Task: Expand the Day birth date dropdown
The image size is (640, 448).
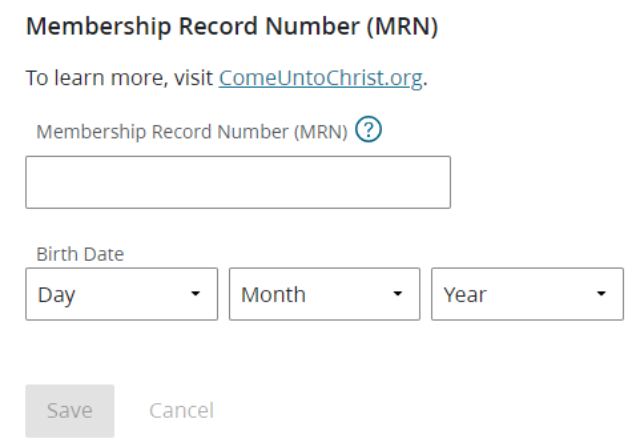Action: [122, 294]
